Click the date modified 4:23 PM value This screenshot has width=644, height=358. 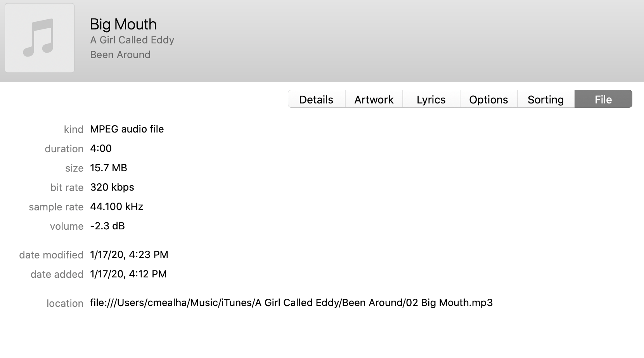tap(129, 255)
